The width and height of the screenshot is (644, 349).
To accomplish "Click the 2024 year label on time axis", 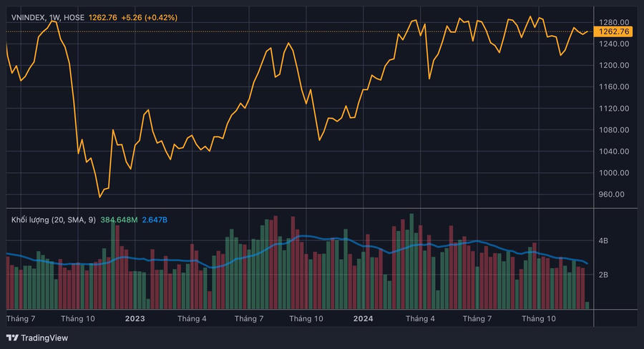I will click(x=363, y=318).
